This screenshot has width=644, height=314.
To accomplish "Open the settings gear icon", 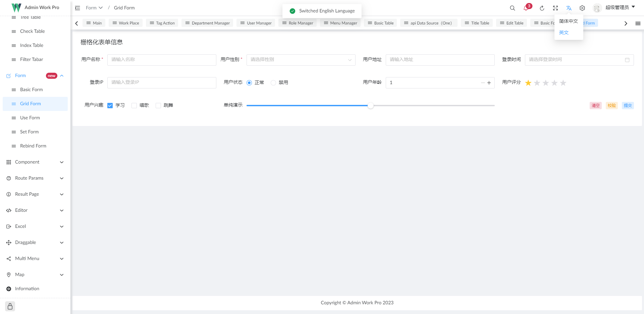I will (x=583, y=8).
